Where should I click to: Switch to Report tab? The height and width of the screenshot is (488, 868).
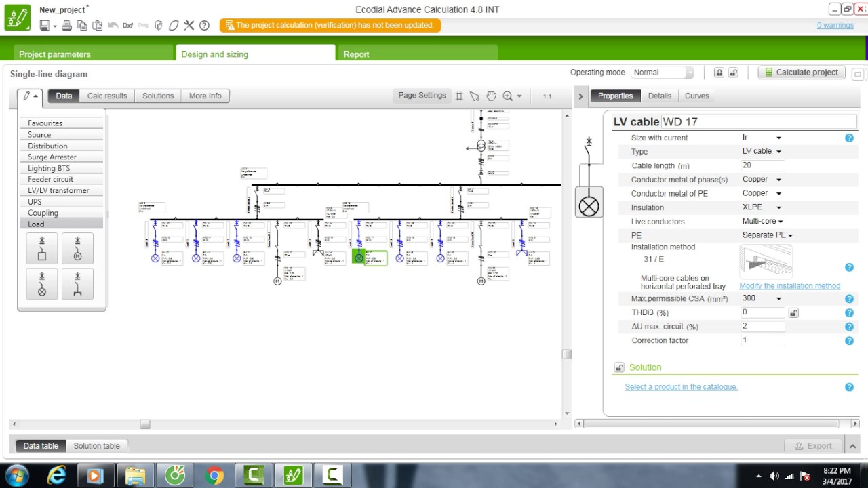(x=418, y=54)
